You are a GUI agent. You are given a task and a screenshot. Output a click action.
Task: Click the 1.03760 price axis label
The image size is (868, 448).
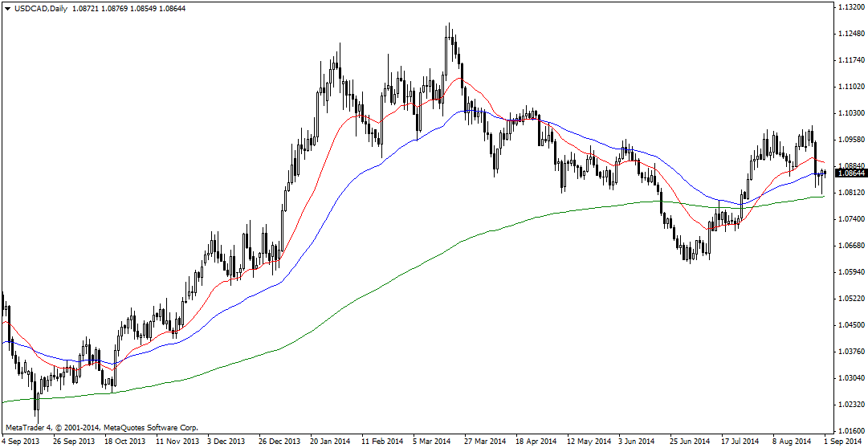(x=851, y=351)
